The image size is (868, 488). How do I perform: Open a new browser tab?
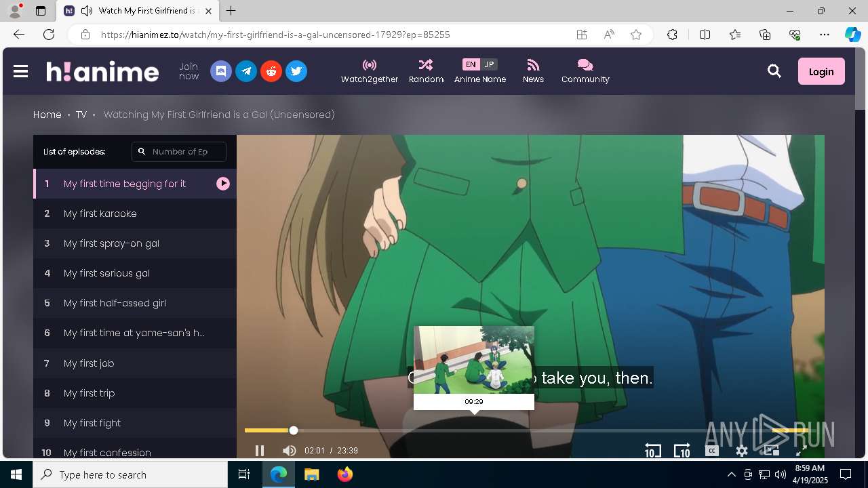(x=231, y=11)
